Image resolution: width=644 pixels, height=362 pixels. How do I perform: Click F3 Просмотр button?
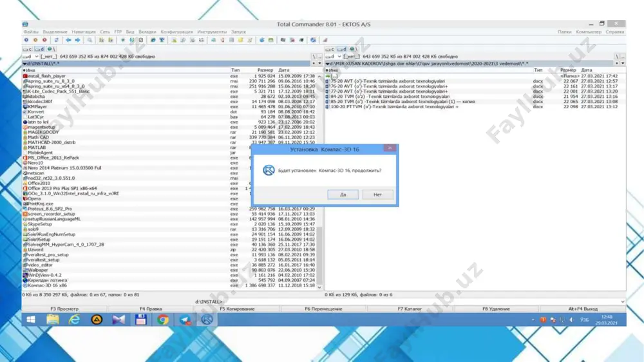pos(64,309)
